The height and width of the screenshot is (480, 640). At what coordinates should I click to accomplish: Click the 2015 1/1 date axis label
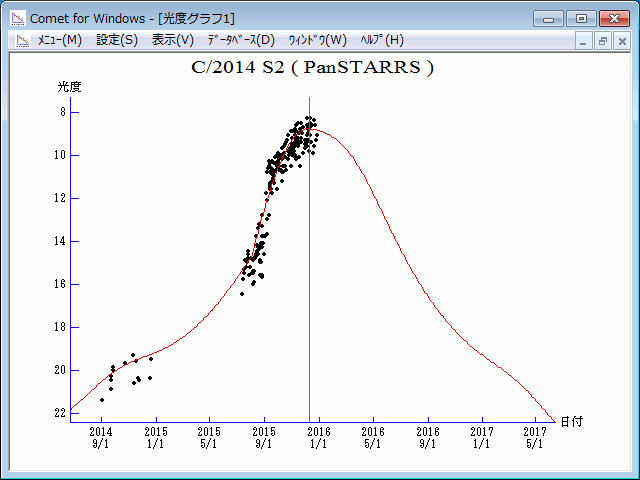[x=156, y=438]
